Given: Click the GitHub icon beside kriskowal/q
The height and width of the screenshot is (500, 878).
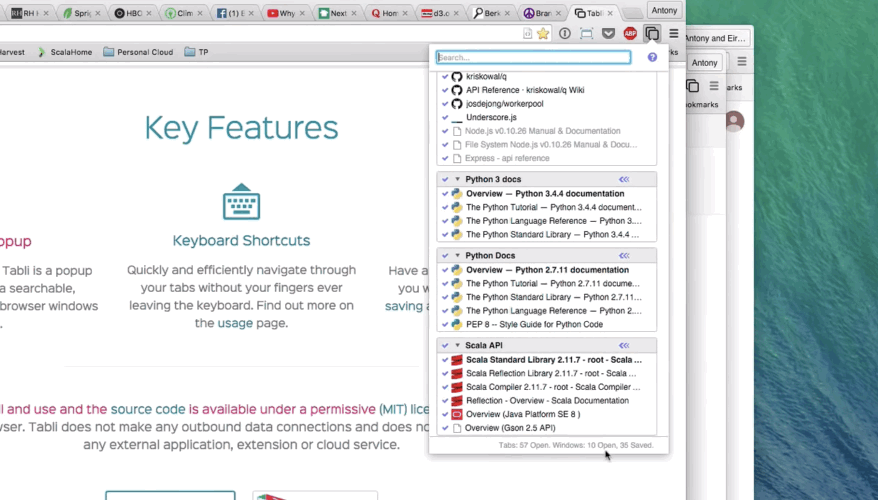Looking at the screenshot, I should click(x=457, y=76).
